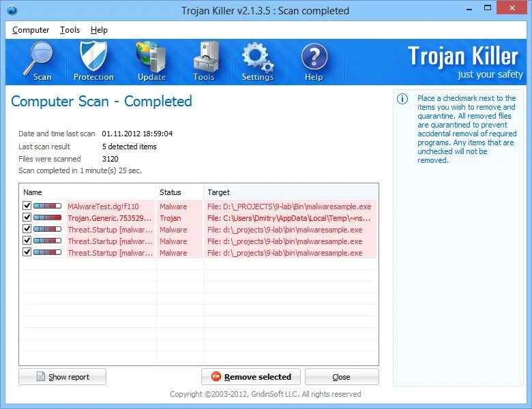This screenshot has width=532, height=409.
Task: Sort by the Status column header
Action: pos(180,192)
